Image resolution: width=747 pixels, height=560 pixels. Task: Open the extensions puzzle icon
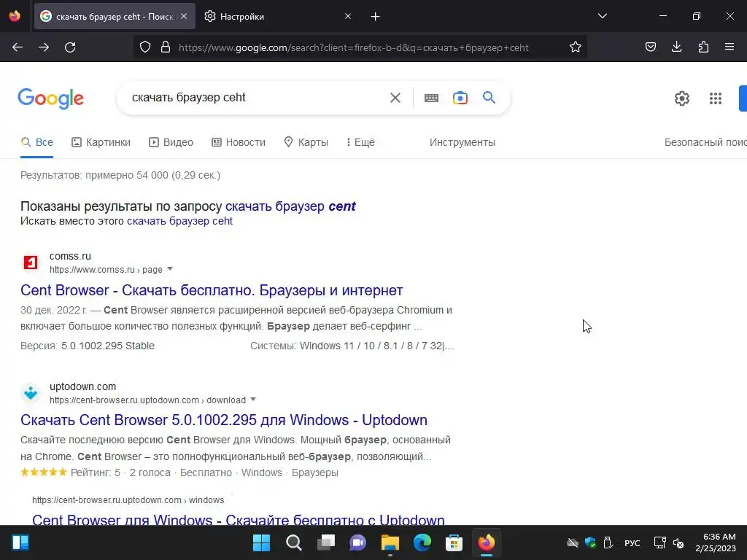tap(703, 47)
